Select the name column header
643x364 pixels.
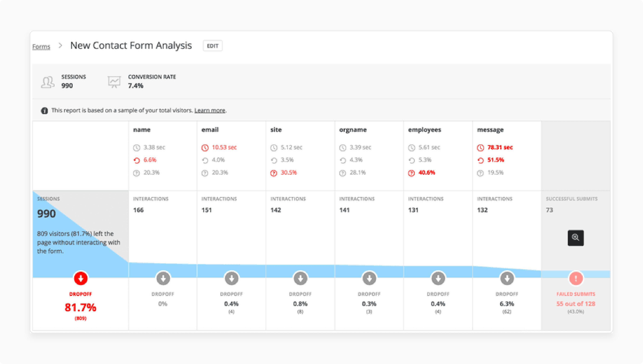pyautogui.click(x=142, y=130)
